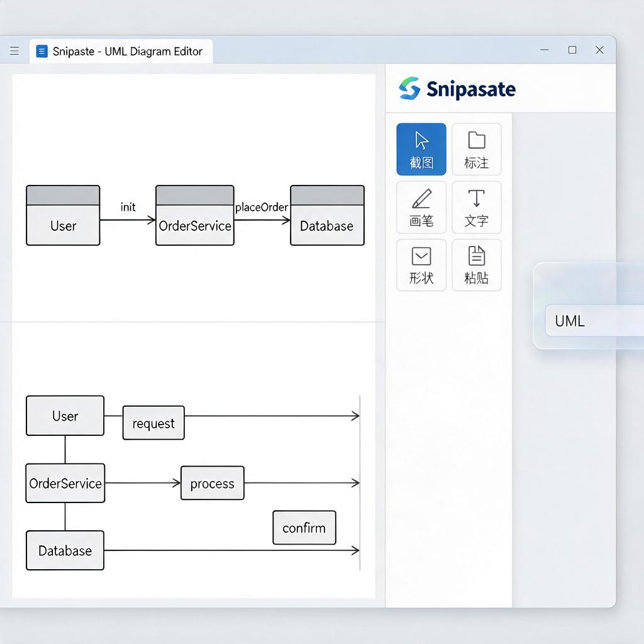Click the Snipasate logo in the side panel

click(457, 89)
